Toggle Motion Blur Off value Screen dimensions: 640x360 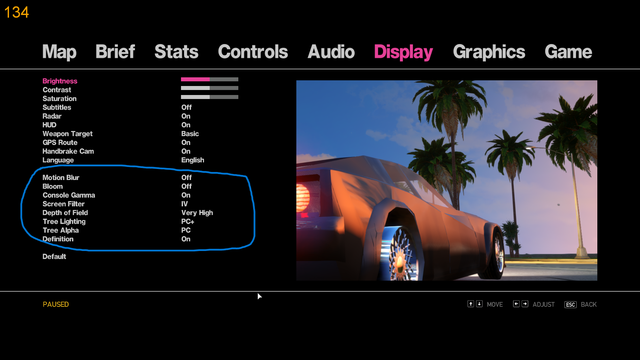[x=187, y=178]
